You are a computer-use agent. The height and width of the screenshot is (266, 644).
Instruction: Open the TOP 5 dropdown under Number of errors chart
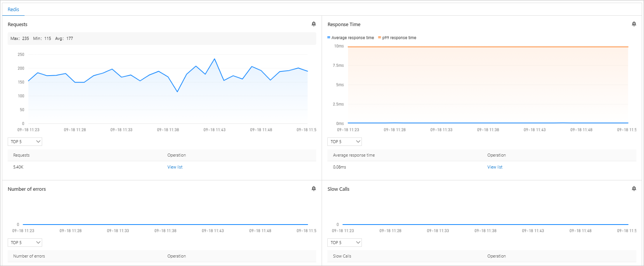click(25, 243)
